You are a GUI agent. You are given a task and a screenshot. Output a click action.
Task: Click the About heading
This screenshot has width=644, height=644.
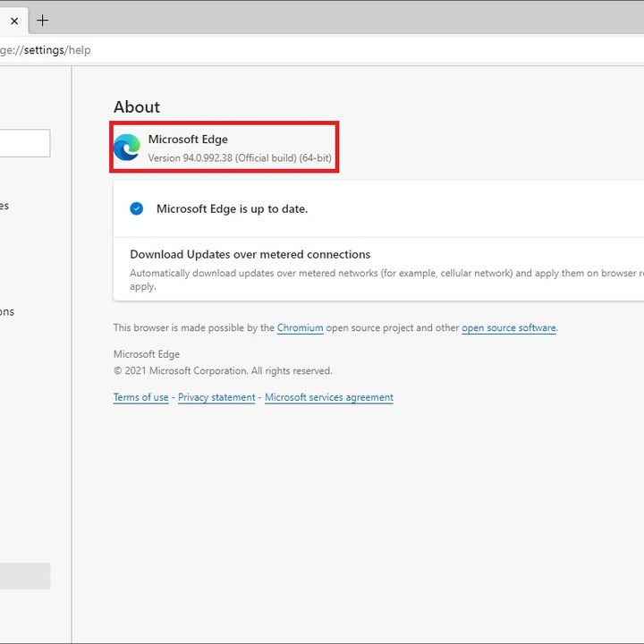[x=137, y=107]
